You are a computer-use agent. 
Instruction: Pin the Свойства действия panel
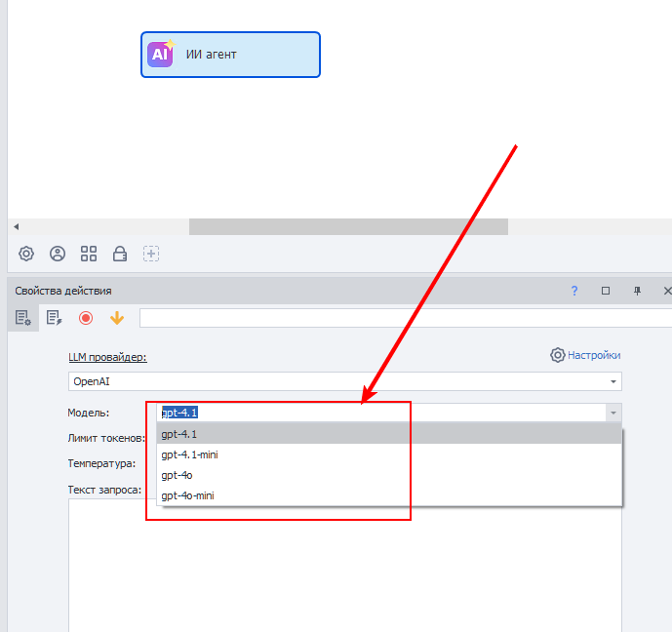click(x=637, y=291)
